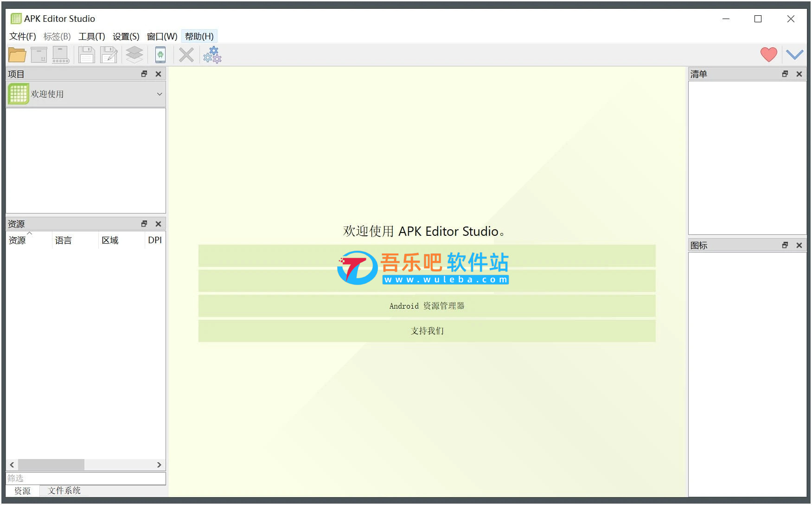Click the first welcome action bar
812x505 pixels.
[x=427, y=256]
